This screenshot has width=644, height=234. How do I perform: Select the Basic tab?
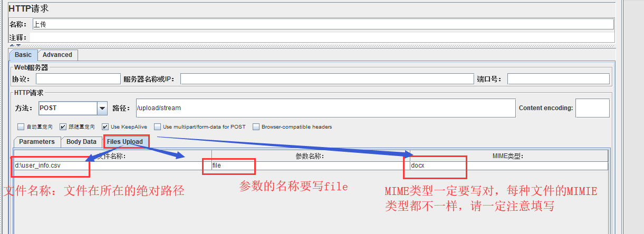tap(23, 55)
